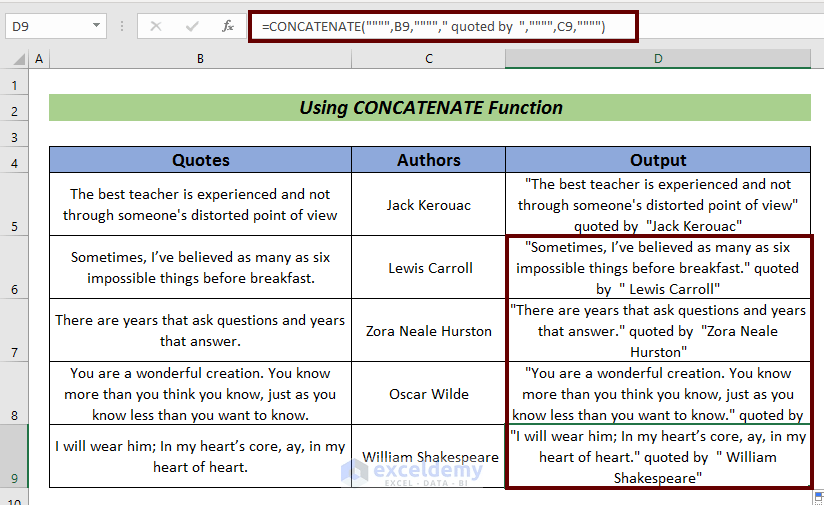Select the 'I will wear him' cell in the Quotes column
This screenshot has width=824, height=505.
pos(200,457)
